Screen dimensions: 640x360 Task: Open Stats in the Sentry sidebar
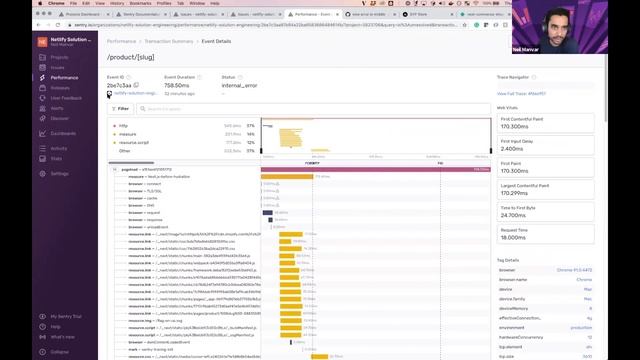[x=56, y=159]
